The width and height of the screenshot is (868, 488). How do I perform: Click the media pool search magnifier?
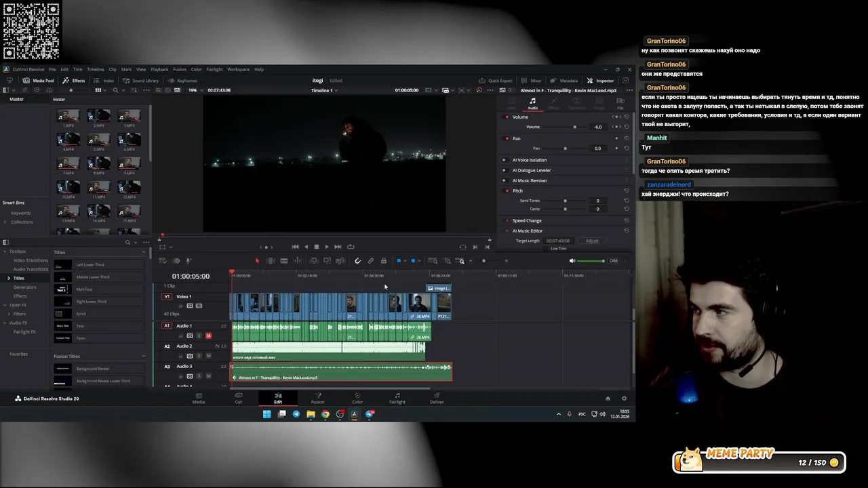tap(115, 90)
